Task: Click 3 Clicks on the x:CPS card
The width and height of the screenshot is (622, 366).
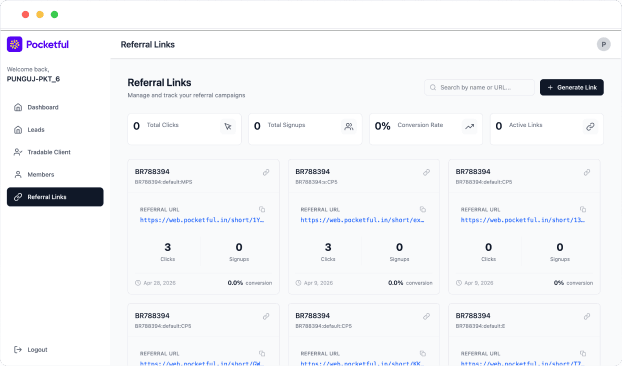Action: (x=328, y=252)
